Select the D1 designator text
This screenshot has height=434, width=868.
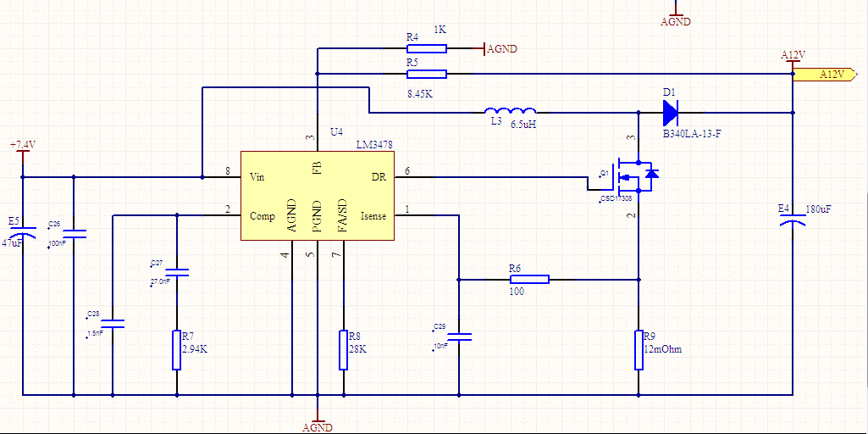(669, 92)
